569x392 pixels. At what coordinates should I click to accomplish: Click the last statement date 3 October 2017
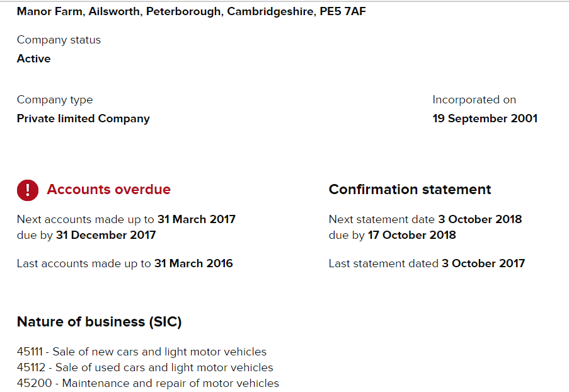click(483, 263)
